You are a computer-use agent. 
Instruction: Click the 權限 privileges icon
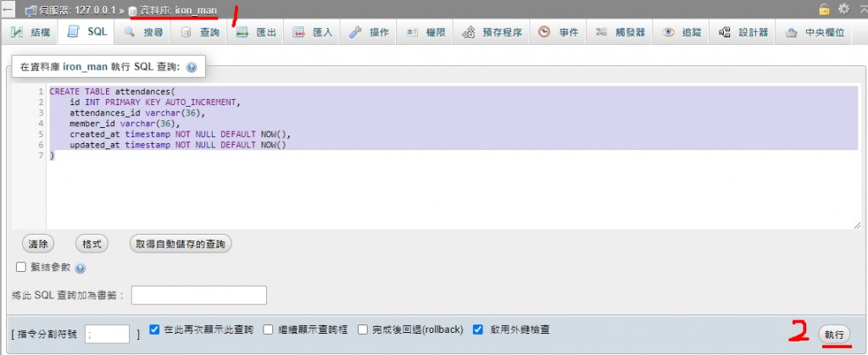click(413, 33)
